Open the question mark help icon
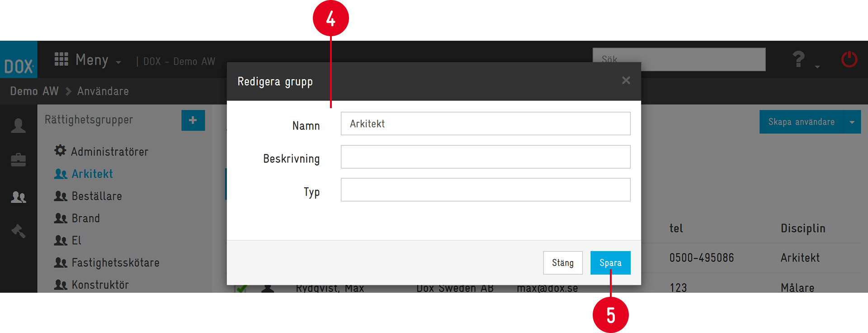Screen dimensions: 868x333 coord(799,59)
